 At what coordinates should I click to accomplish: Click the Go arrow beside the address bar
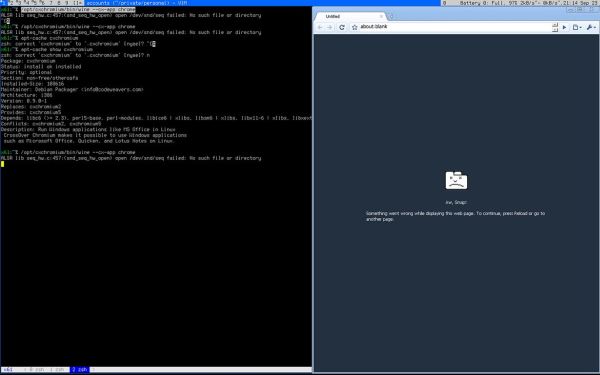564,27
